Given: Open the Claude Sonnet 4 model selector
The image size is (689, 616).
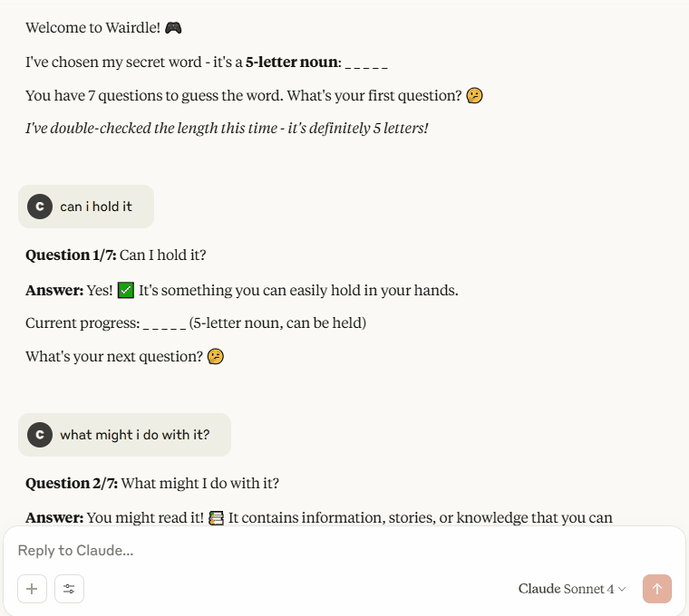Looking at the screenshot, I should pos(572,589).
